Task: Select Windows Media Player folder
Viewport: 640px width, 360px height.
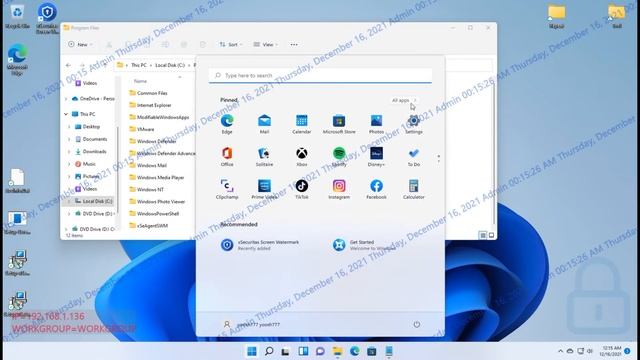Action: pyautogui.click(x=157, y=178)
